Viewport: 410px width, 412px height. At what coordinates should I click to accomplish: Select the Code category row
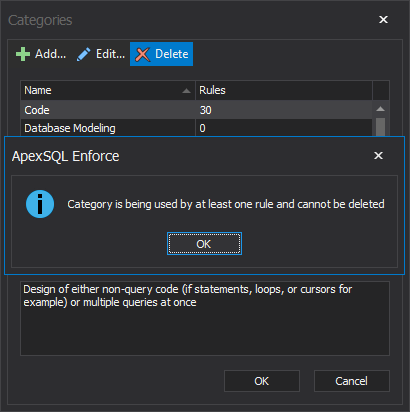click(196, 110)
